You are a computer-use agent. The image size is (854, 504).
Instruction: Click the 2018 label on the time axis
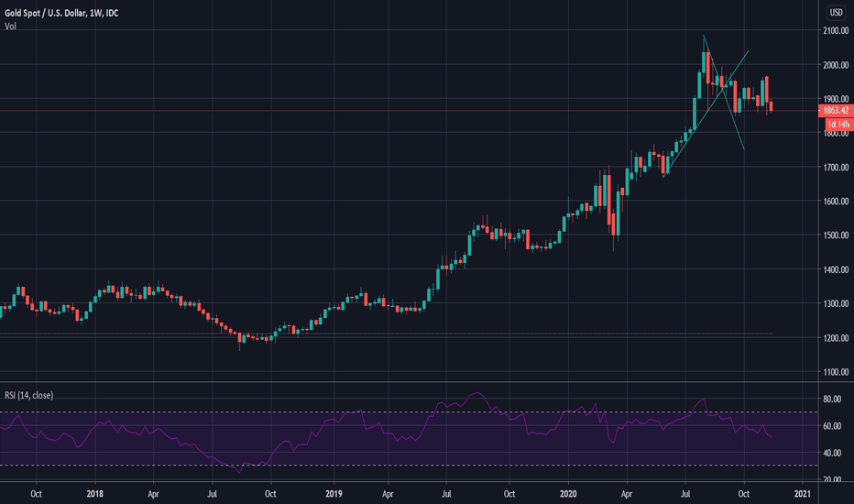(94, 494)
